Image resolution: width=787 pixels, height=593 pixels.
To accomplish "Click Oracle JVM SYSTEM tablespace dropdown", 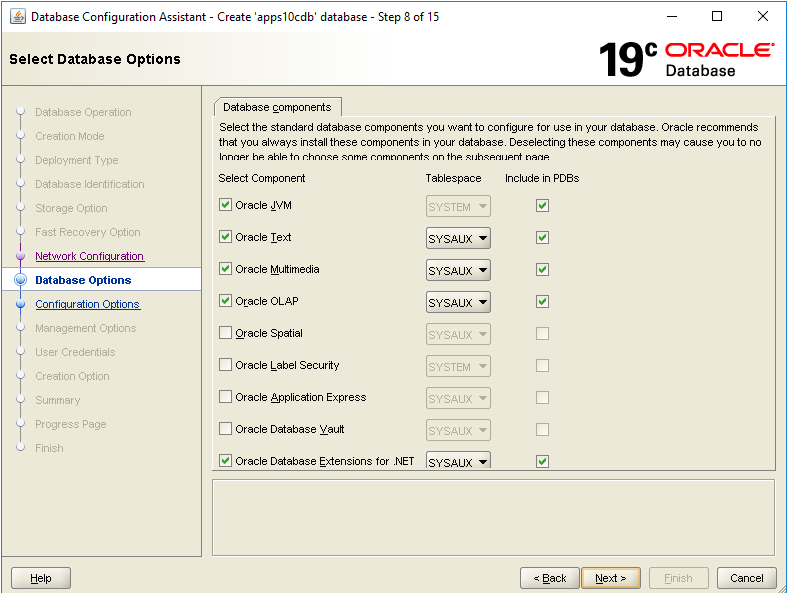I will click(x=458, y=206).
